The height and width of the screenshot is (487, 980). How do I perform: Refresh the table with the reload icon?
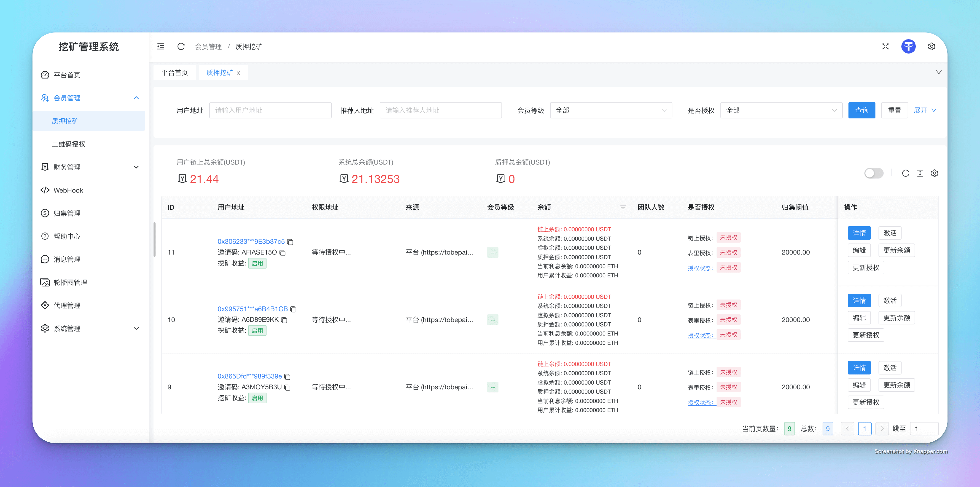tap(905, 173)
